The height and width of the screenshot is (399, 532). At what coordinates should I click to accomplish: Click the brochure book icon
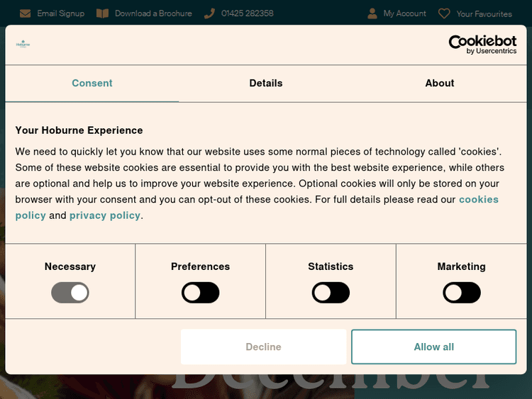(103, 13)
